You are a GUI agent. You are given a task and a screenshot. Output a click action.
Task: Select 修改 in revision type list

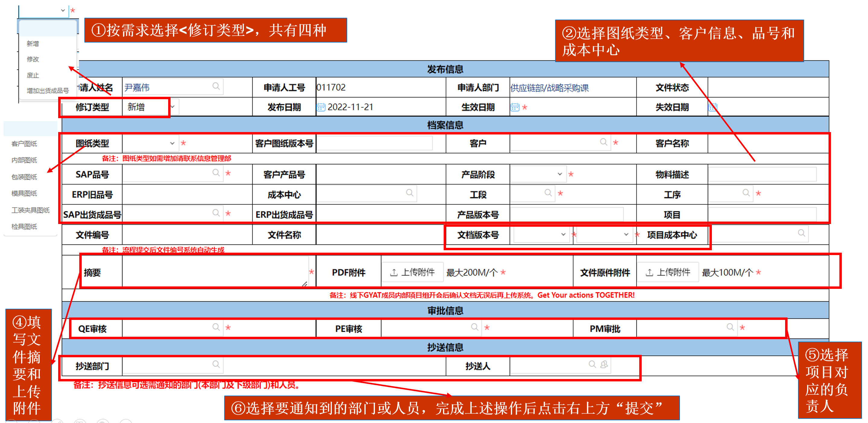click(33, 59)
